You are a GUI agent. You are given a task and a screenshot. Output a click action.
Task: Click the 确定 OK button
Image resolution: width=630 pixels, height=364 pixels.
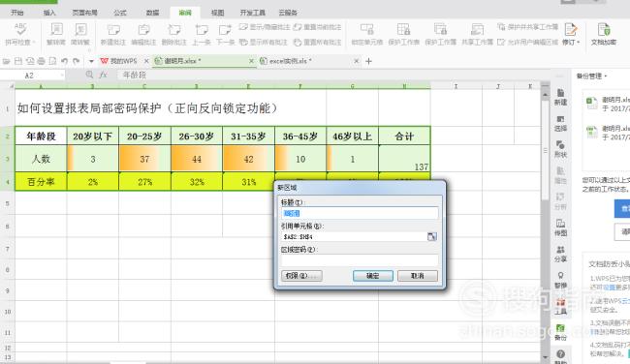373,276
